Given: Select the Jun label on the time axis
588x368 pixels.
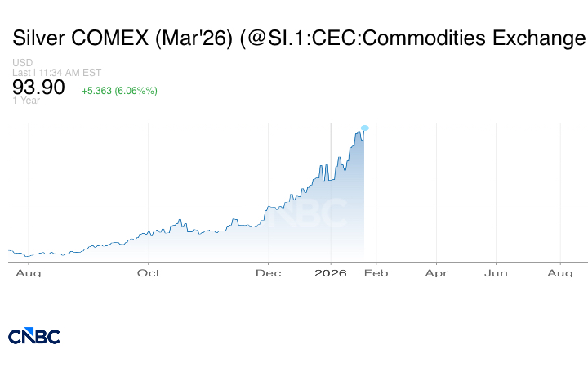Looking at the screenshot, I should 496,272.
